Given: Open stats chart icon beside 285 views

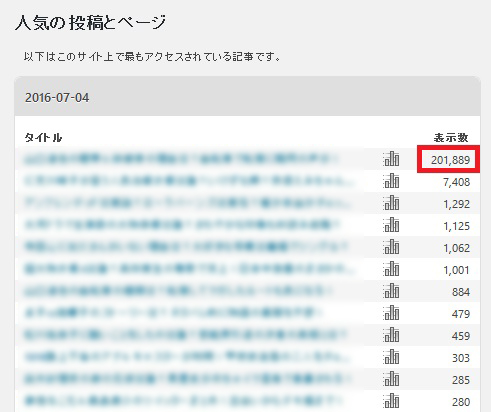Looking at the screenshot, I should (391, 379).
